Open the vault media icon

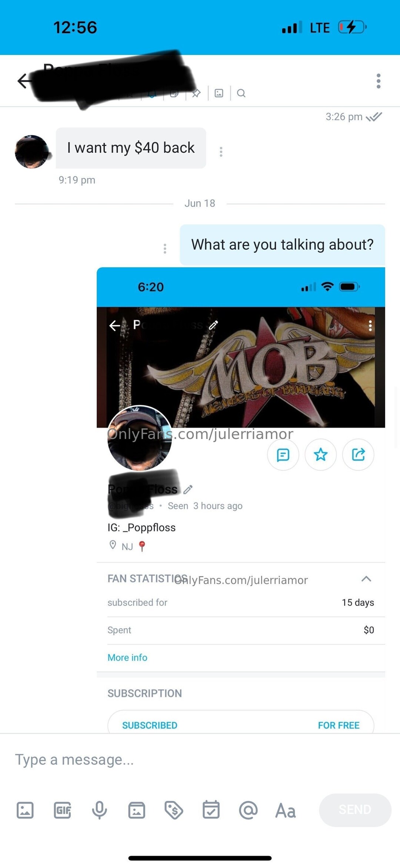(x=137, y=810)
